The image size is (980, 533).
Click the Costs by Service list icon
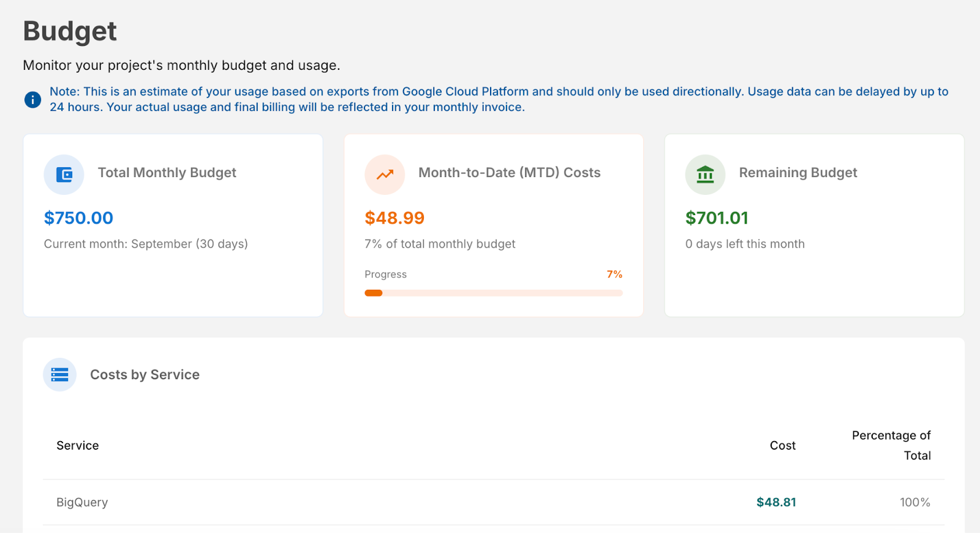click(59, 374)
